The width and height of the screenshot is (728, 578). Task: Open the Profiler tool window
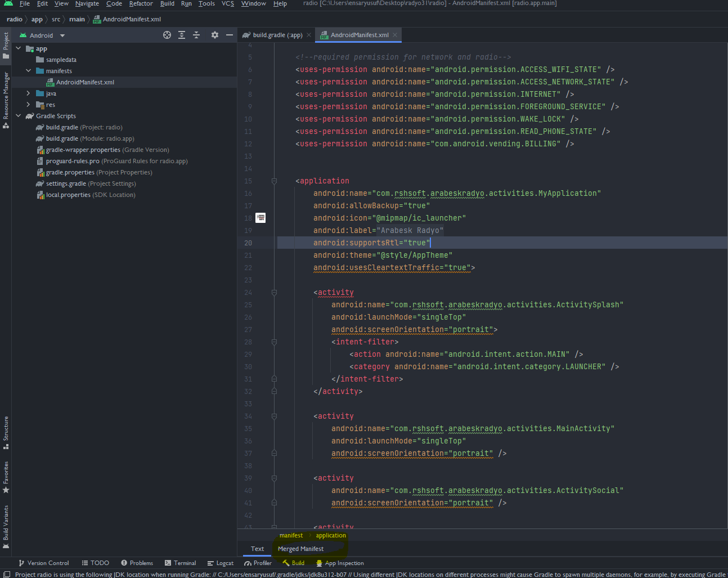(x=258, y=563)
